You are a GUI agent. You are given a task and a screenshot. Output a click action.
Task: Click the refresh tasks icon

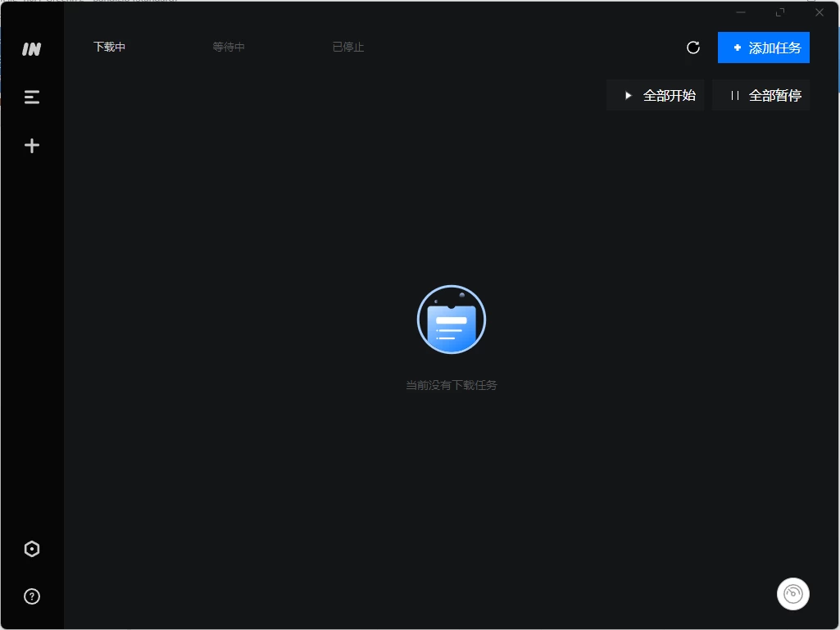tap(692, 48)
